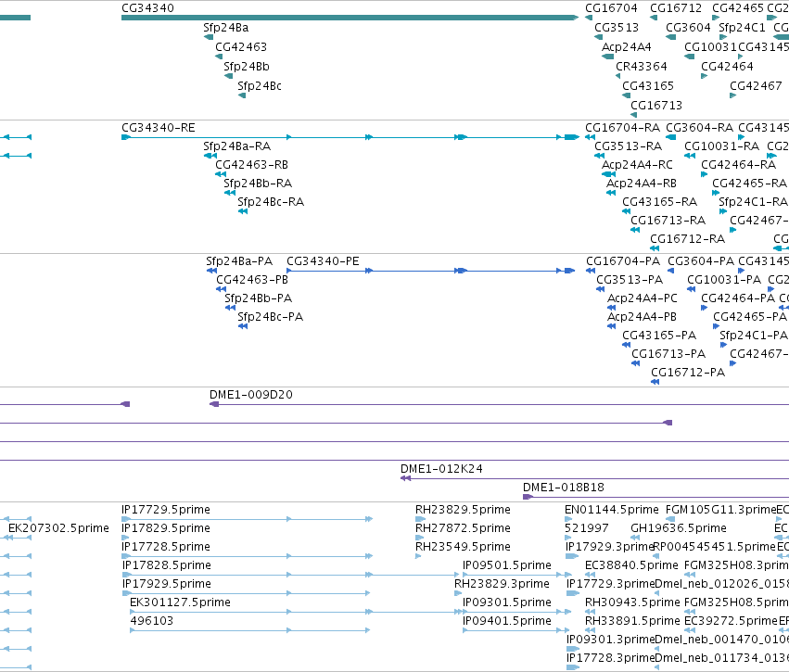Select the CG16704 gene label
Screen dimensions: 789x672
coord(611,8)
